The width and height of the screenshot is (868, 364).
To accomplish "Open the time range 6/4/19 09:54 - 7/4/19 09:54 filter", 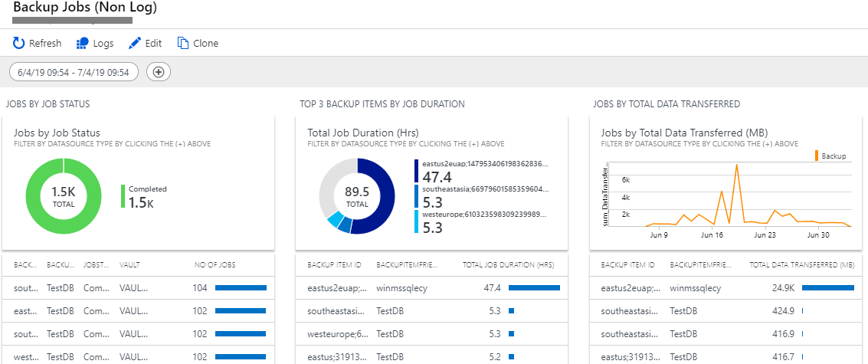I will [x=74, y=71].
